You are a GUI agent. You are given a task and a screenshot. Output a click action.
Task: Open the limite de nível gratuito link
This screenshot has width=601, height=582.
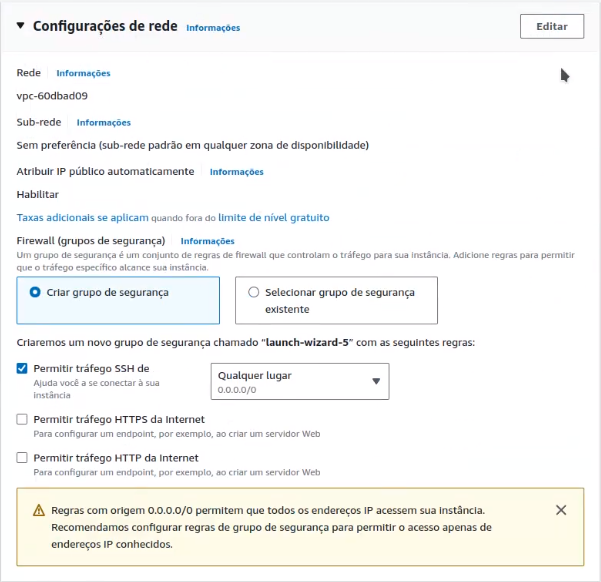point(274,217)
